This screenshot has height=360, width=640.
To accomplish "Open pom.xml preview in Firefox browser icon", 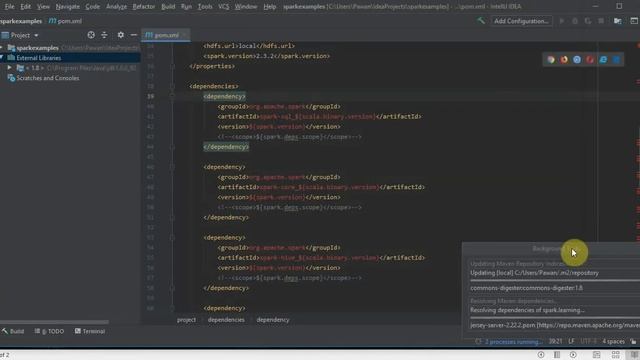I will (564, 60).
